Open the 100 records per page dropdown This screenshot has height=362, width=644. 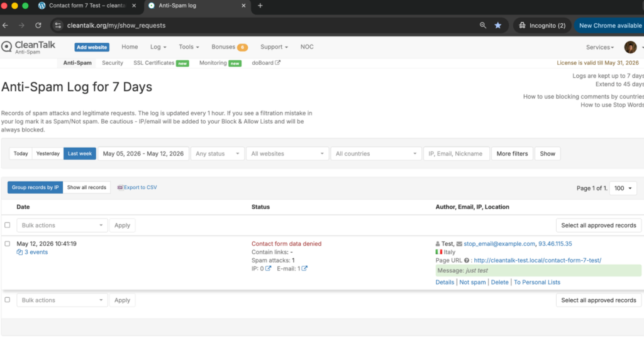[x=623, y=188]
